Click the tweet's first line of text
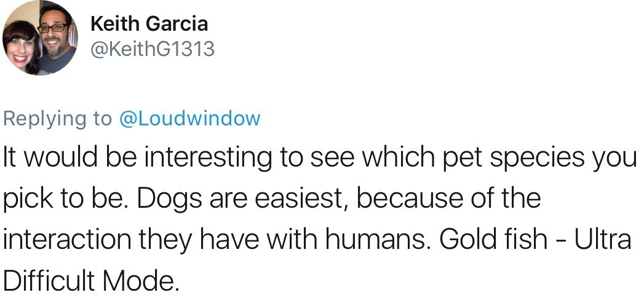The image size is (644, 303). click(x=320, y=158)
